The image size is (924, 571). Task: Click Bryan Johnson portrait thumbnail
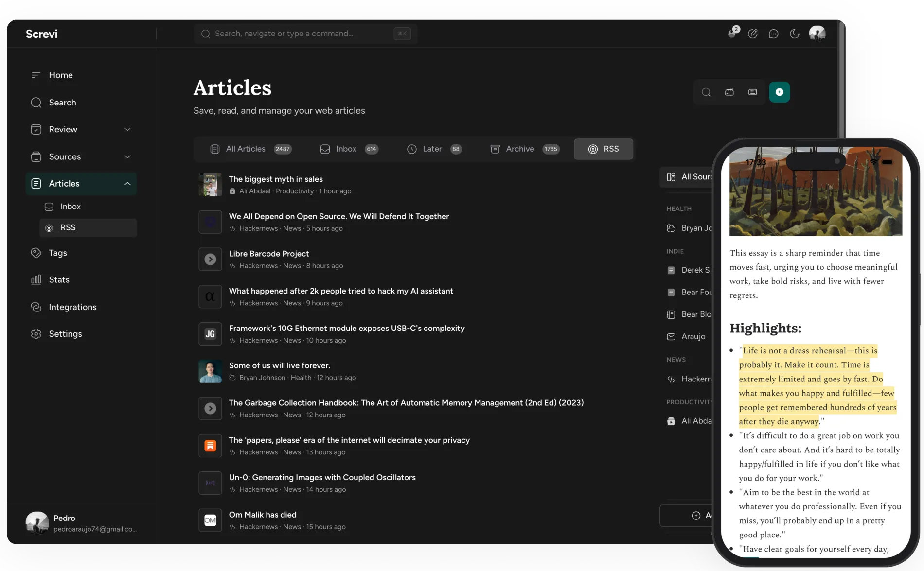click(x=210, y=371)
